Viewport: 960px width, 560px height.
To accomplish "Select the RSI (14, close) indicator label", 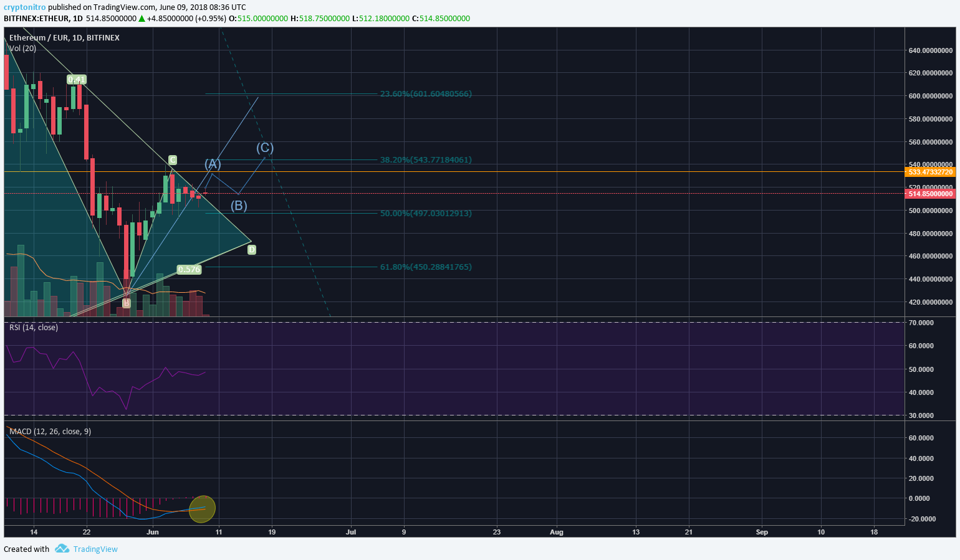I will 34,328.
